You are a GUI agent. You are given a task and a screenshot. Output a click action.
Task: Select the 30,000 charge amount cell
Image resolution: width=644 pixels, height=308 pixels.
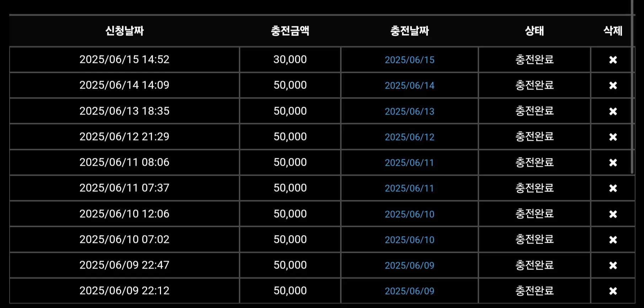pyautogui.click(x=290, y=59)
